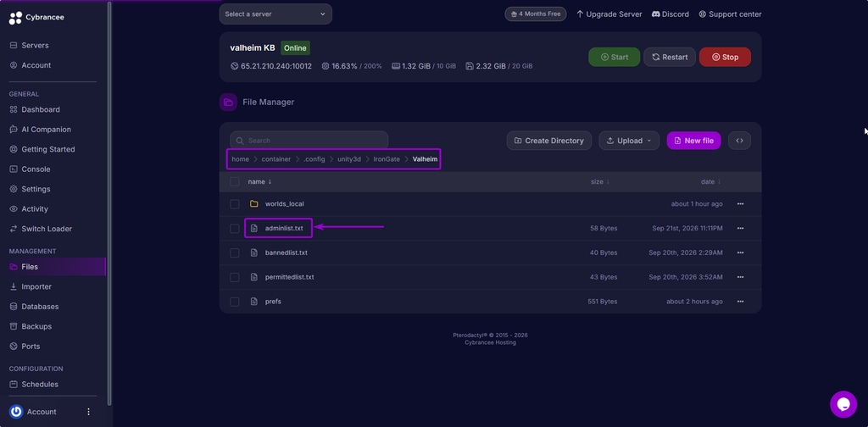Click the file Search field
The height and width of the screenshot is (427, 868).
coord(309,141)
